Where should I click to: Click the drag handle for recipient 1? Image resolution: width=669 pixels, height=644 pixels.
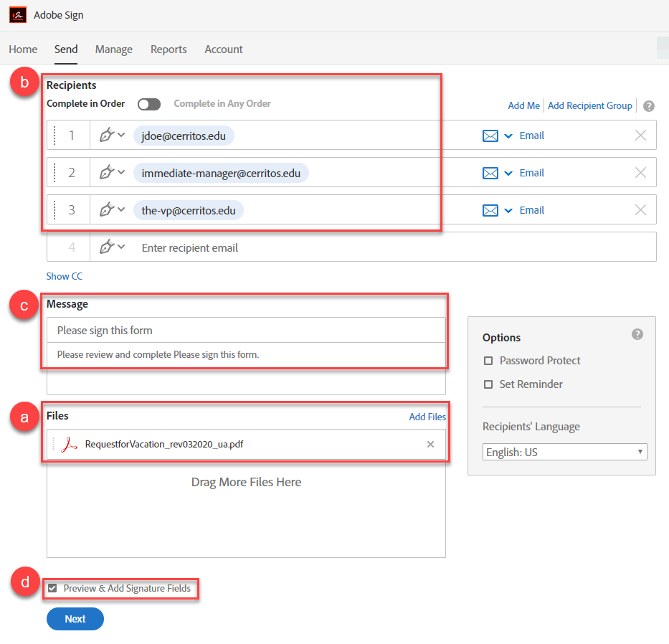[54, 136]
